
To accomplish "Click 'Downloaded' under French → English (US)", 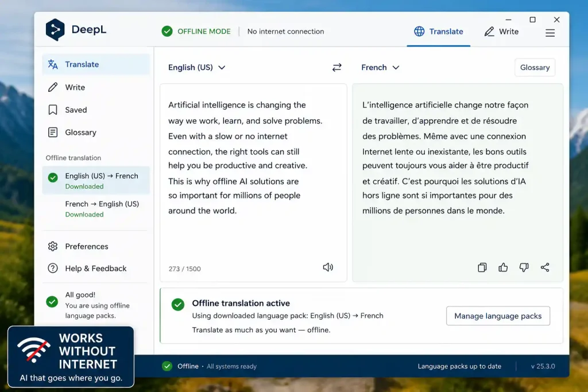I will click(84, 214).
